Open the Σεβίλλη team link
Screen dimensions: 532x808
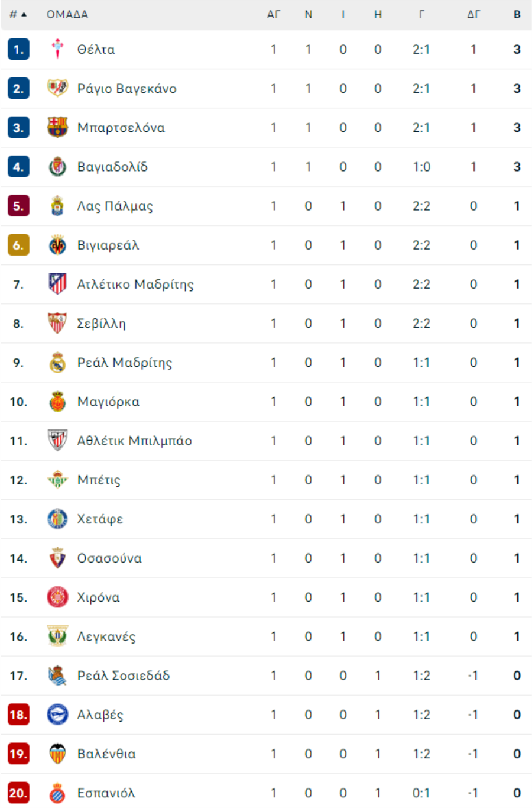[102, 324]
